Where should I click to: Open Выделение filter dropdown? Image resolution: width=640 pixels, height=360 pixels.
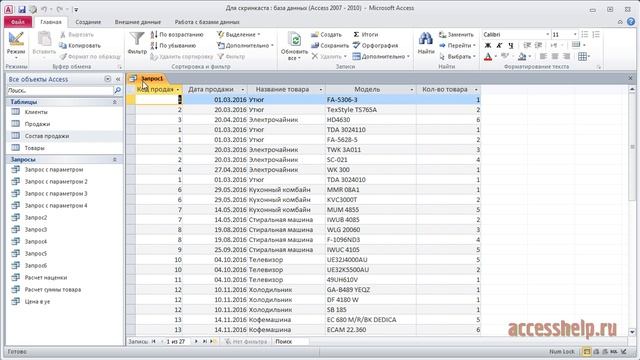pos(238,35)
